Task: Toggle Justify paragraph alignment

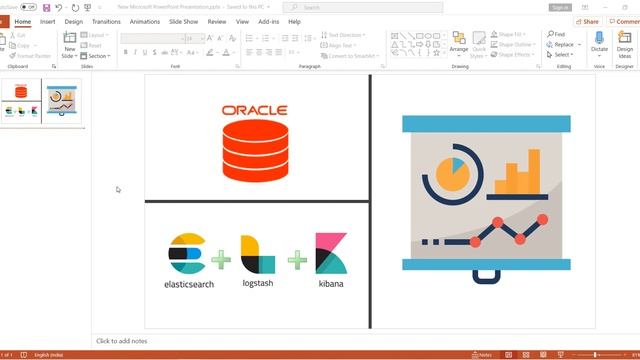Action: [279, 52]
